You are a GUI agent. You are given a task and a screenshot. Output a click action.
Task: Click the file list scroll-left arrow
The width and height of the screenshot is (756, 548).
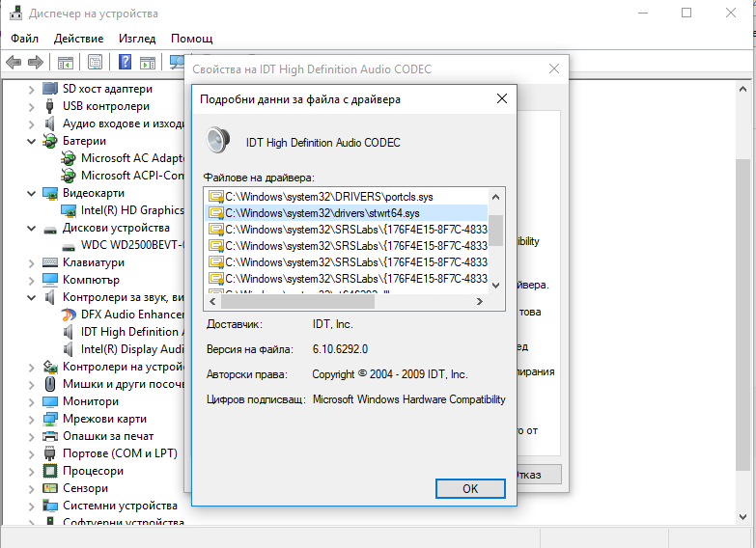click(212, 302)
